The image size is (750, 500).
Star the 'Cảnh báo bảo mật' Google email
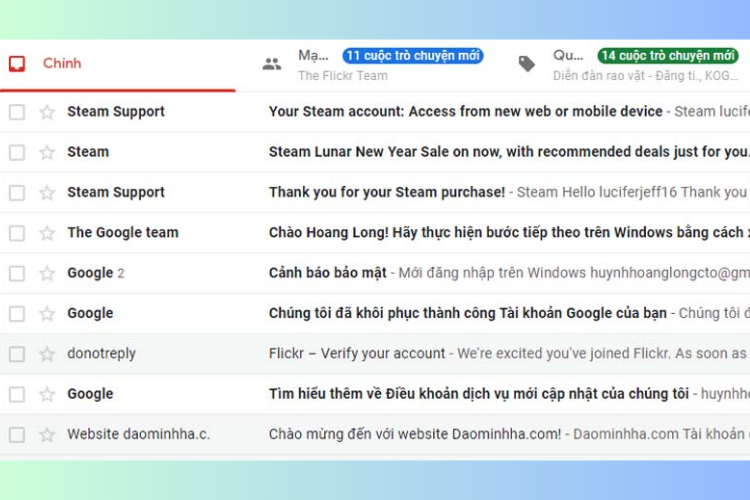(47, 273)
